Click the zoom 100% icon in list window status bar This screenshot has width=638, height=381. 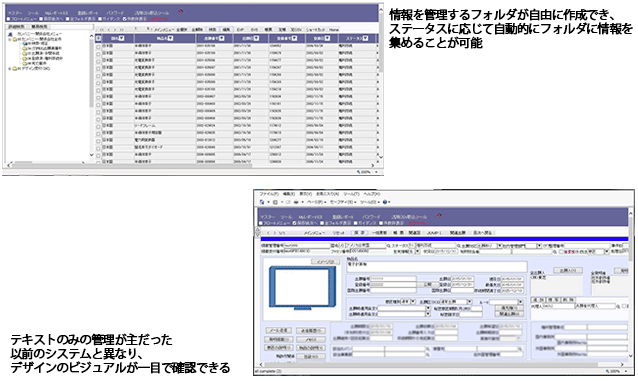(x=359, y=172)
